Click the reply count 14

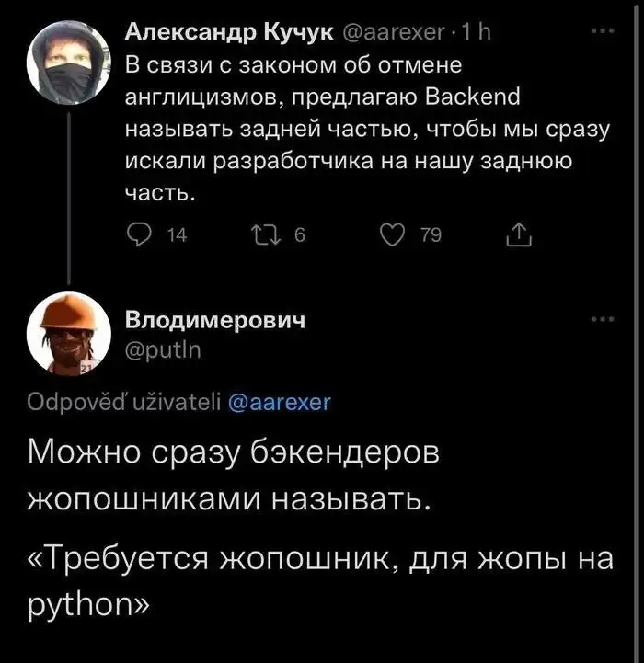(x=177, y=236)
